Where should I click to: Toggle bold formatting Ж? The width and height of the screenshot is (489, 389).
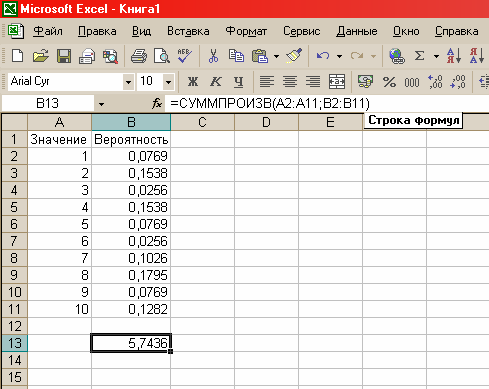[x=193, y=81]
